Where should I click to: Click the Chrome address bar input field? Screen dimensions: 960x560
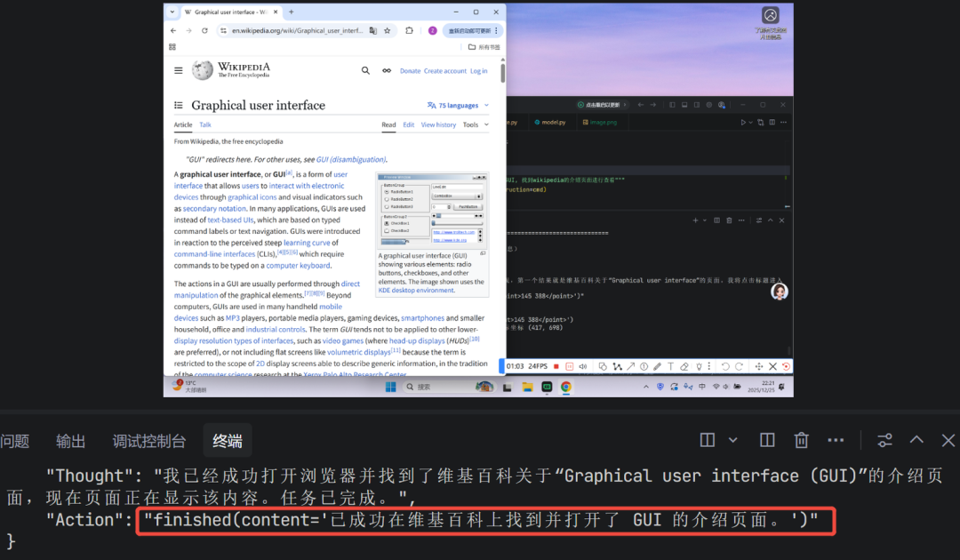coord(293,29)
